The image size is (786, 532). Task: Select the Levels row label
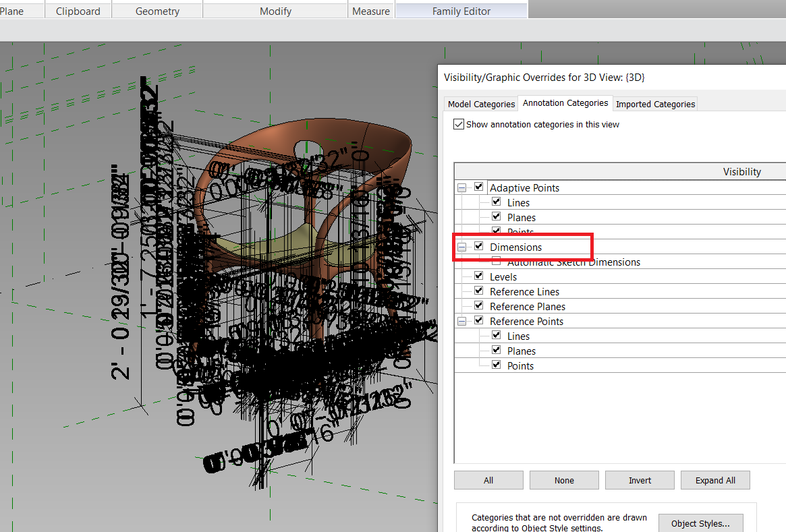pyautogui.click(x=503, y=277)
